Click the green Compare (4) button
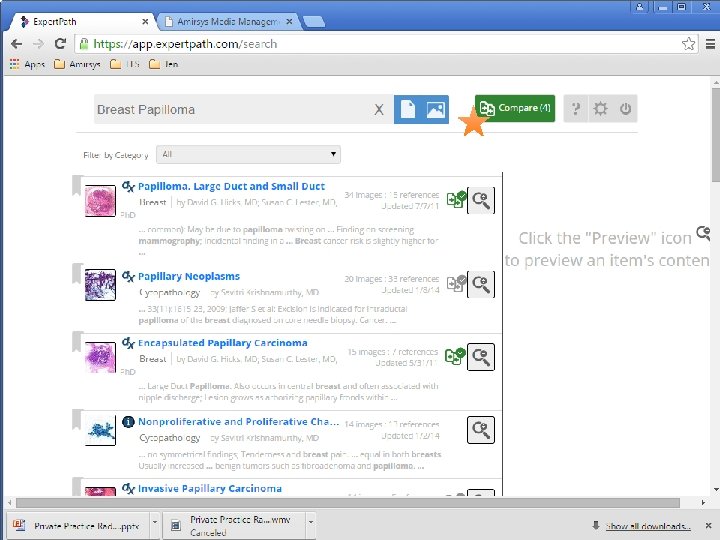This screenshot has width=720, height=540. point(515,108)
